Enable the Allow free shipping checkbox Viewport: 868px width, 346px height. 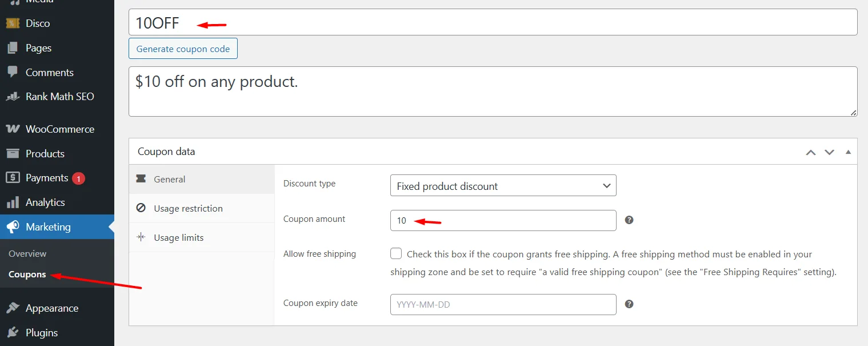click(x=396, y=254)
